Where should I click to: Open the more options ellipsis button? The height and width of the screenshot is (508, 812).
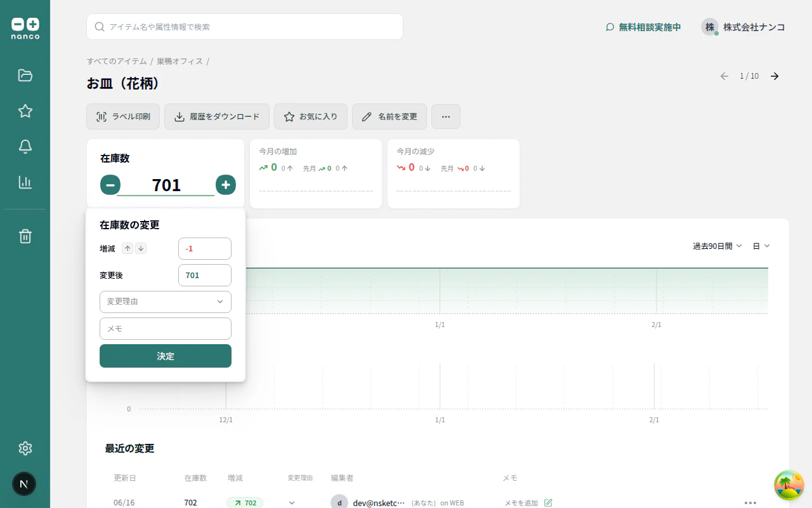pos(446,117)
